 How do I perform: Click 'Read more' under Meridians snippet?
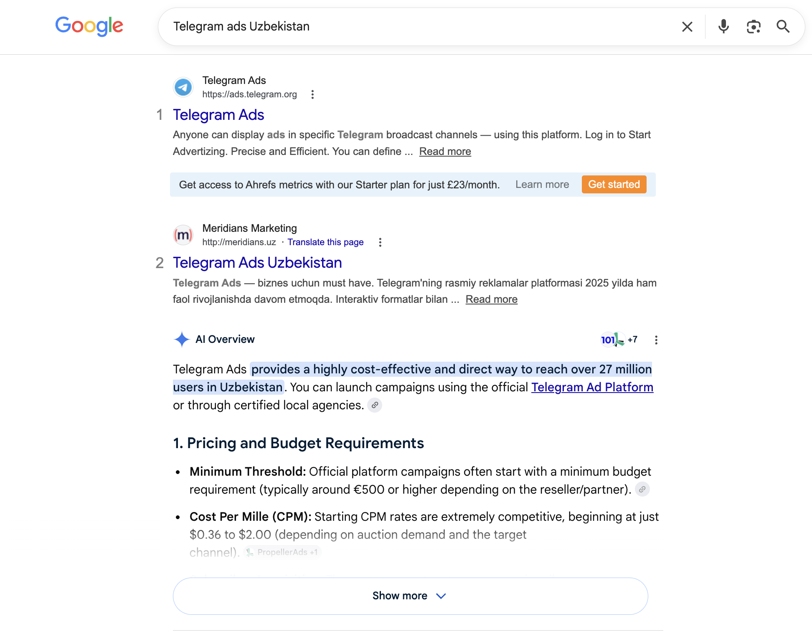coord(491,299)
